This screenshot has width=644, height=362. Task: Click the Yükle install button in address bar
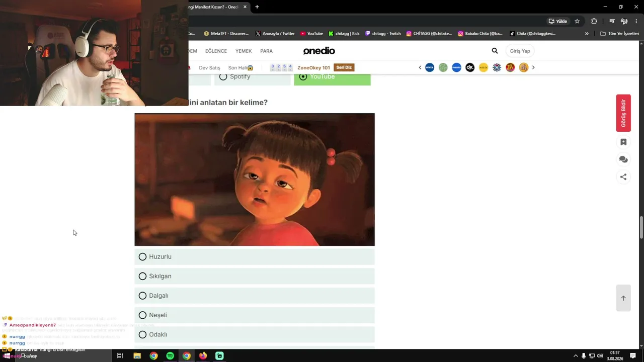tap(558, 21)
